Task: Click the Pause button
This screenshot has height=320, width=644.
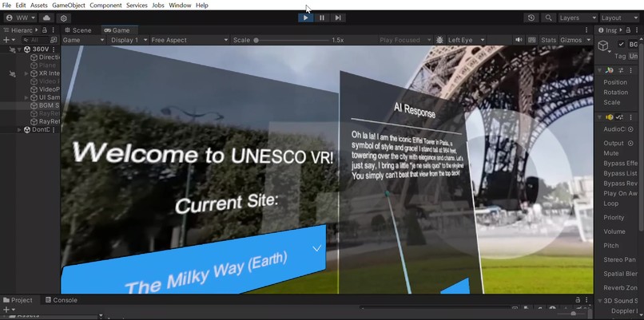Action: 322,18
